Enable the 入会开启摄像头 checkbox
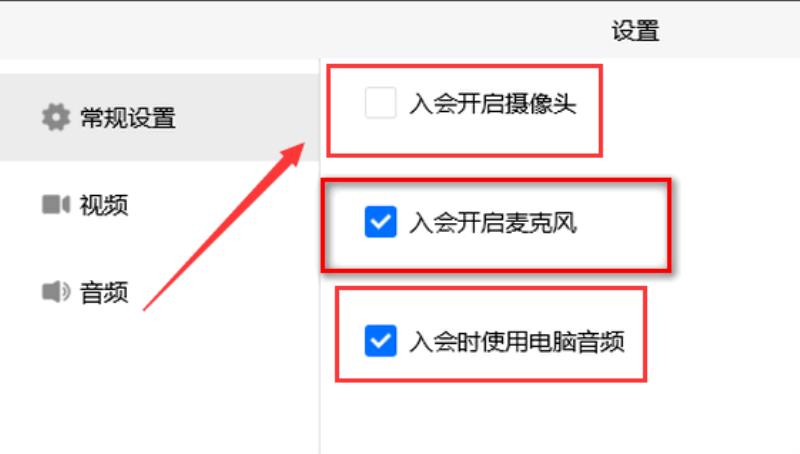The image size is (800, 454). (x=381, y=103)
